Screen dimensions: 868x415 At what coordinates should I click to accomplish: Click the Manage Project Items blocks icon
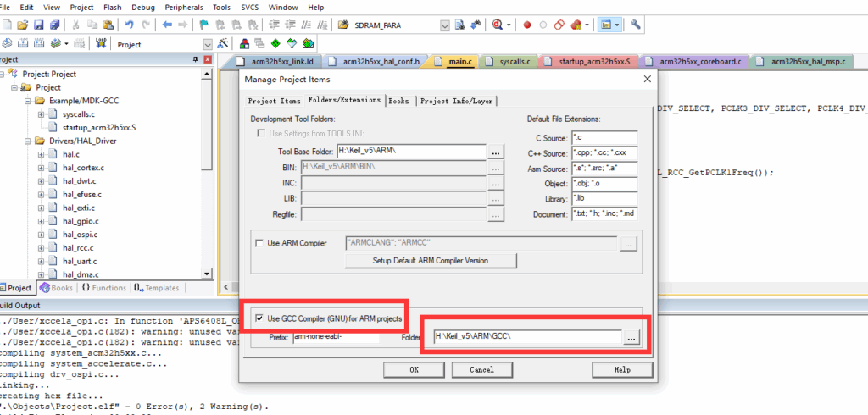[243, 44]
